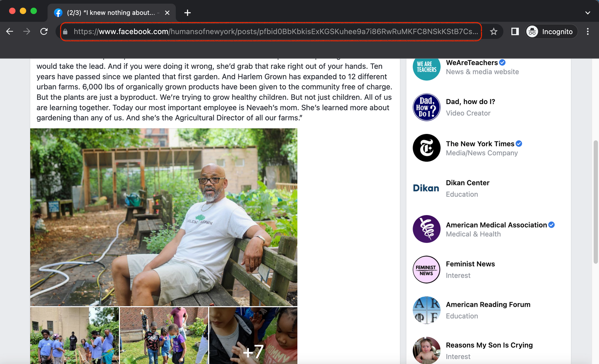
Task: View site info via the lock icon
Action: coord(65,32)
